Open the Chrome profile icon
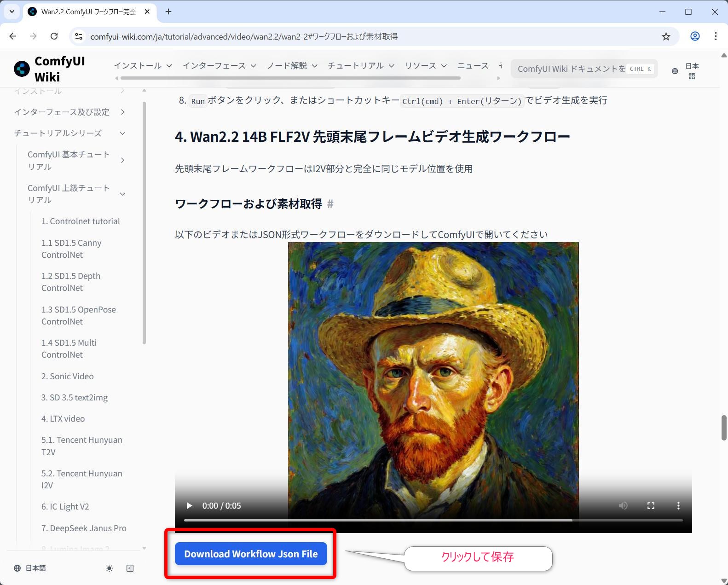Viewport: 728px width, 585px height. coord(695,36)
